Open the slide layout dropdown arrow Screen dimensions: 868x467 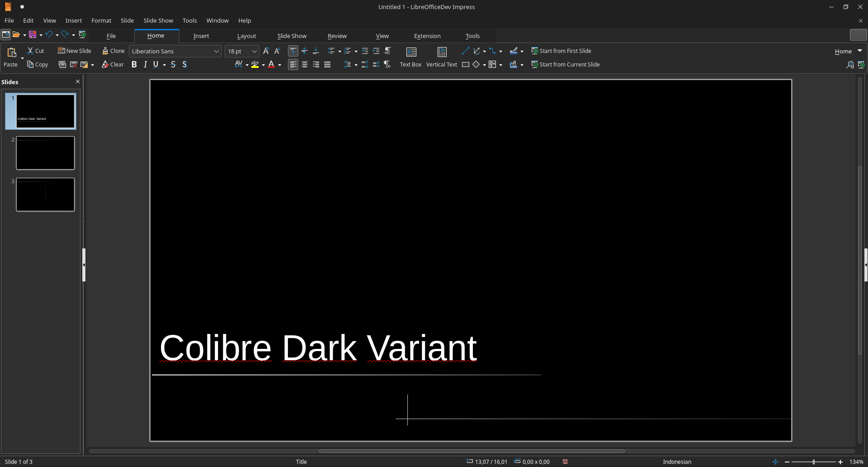92,65
